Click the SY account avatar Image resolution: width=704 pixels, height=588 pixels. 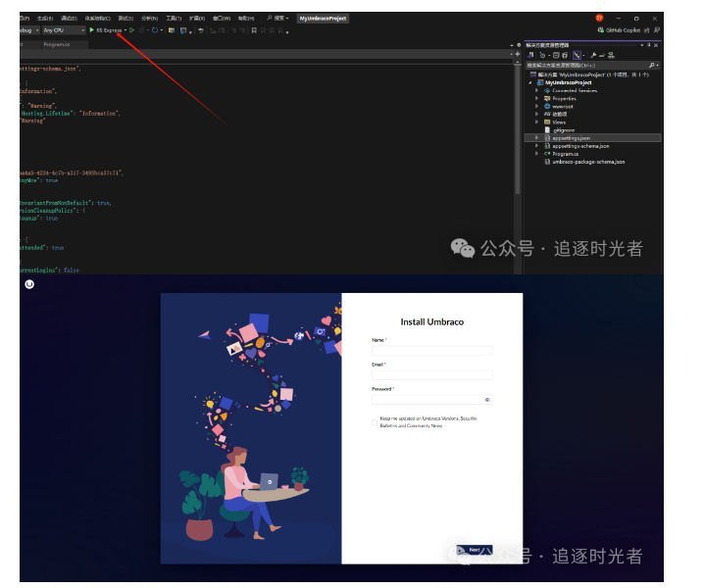click(599, 18)
